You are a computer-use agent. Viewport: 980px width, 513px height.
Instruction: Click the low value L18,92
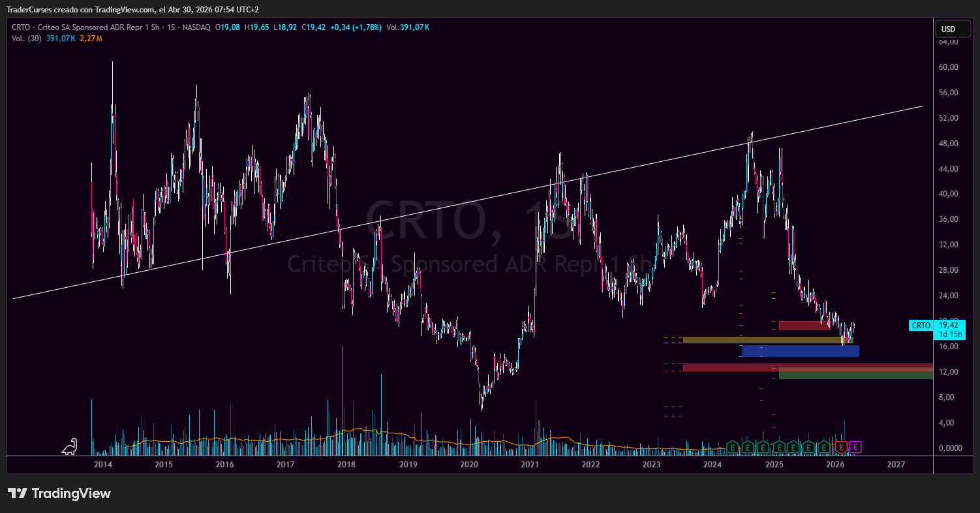tap(284, 27)
